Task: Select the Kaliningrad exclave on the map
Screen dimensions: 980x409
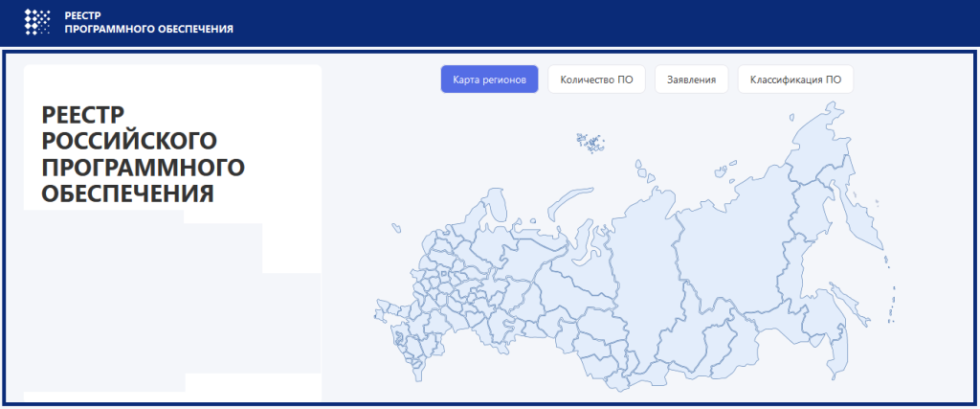Action: coord(395,227)
